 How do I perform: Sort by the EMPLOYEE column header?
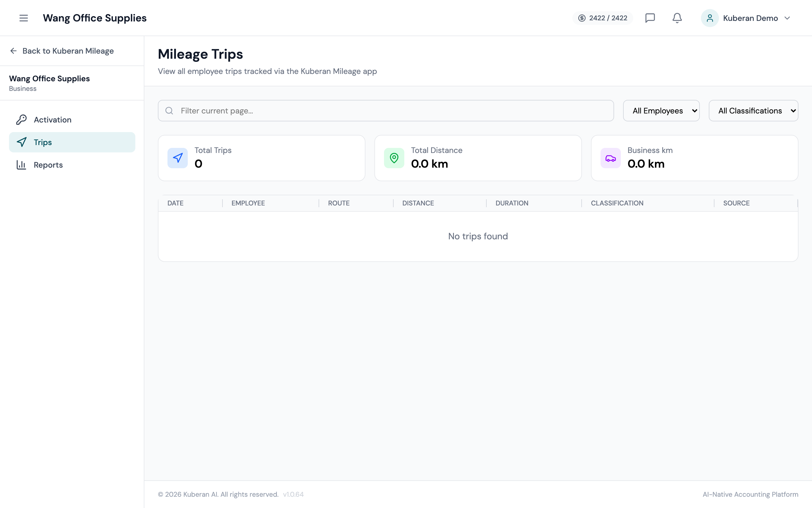pyautogui.click(x=248, y=203)
